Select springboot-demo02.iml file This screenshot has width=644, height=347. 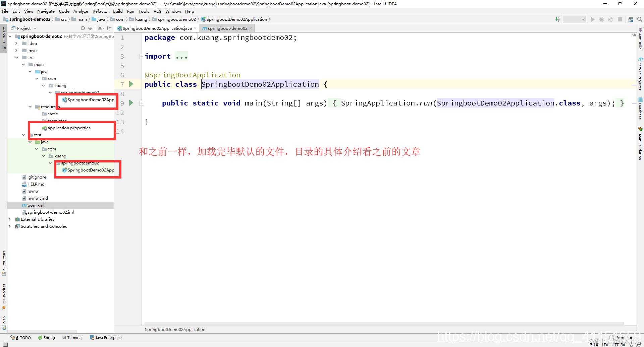pyautogui.click(x=50, y=212)
